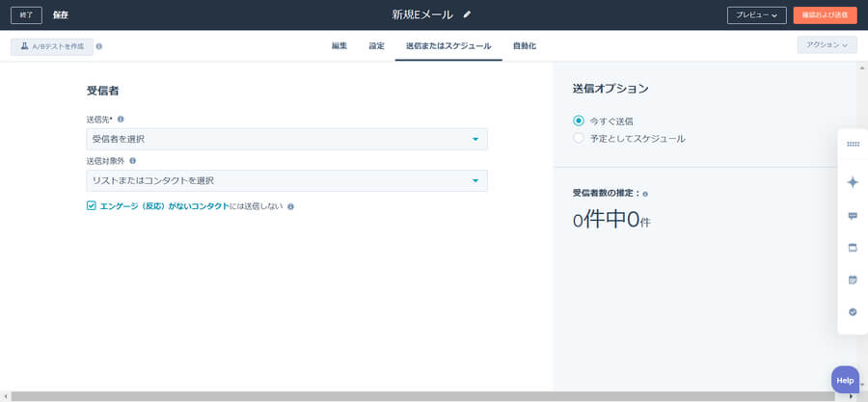Click the window icon in right sidebar
This screenshot has height=402, width=868.
click(853, 248)
